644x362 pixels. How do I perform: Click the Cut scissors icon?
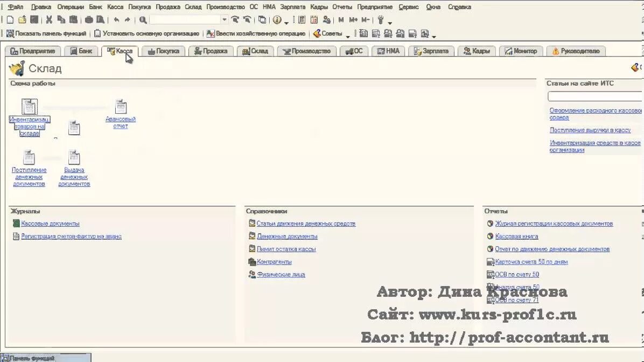49,20
